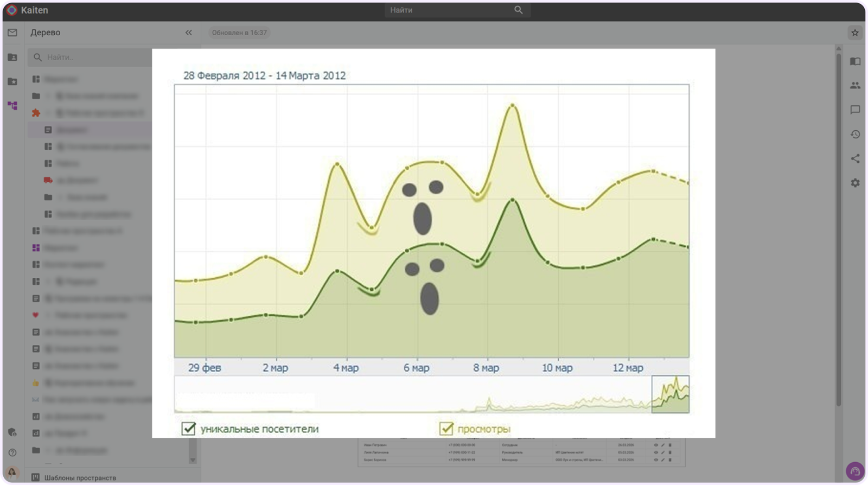Click the top 'Найти' global search field

click(450, 10)
